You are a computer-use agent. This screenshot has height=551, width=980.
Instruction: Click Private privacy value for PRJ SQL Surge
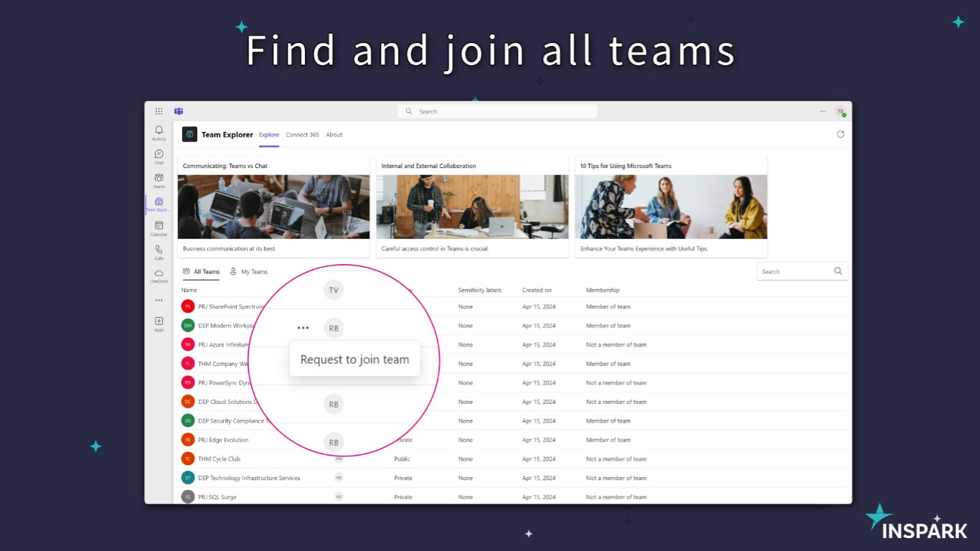(403, 496)
